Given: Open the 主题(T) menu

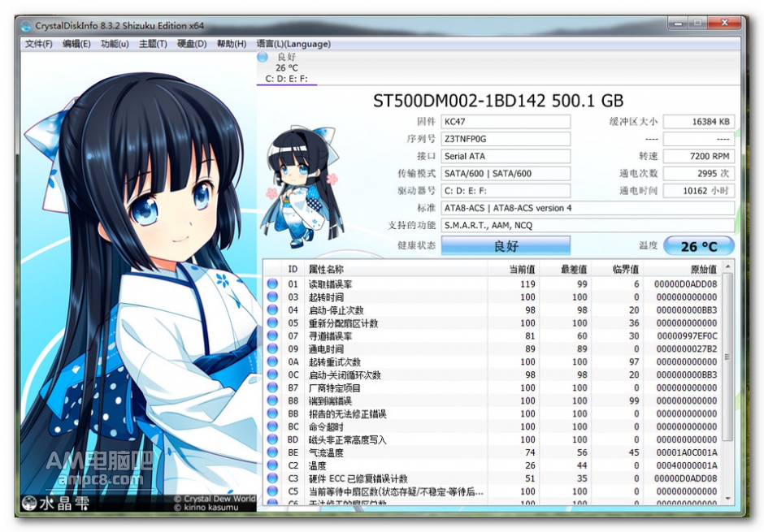Looking at the screenshot, I should coord(153,44).
